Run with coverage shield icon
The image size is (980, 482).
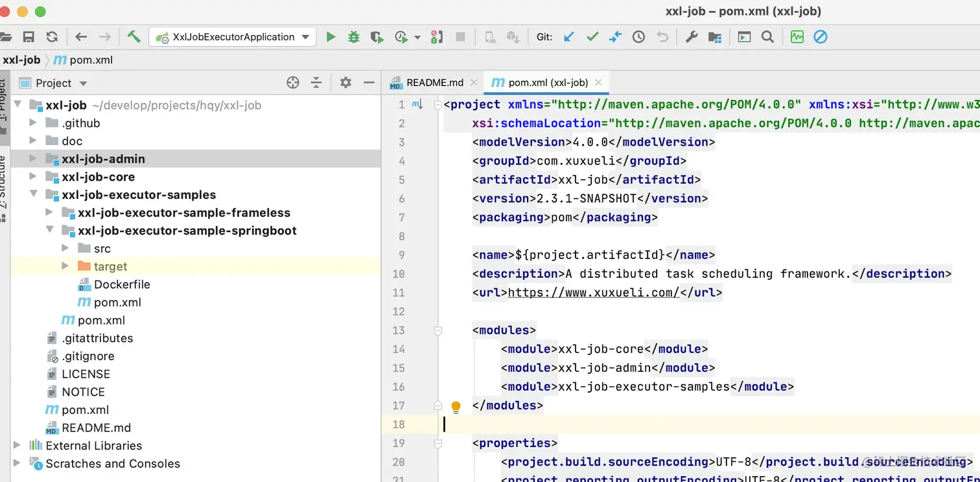tap(377, 37)
